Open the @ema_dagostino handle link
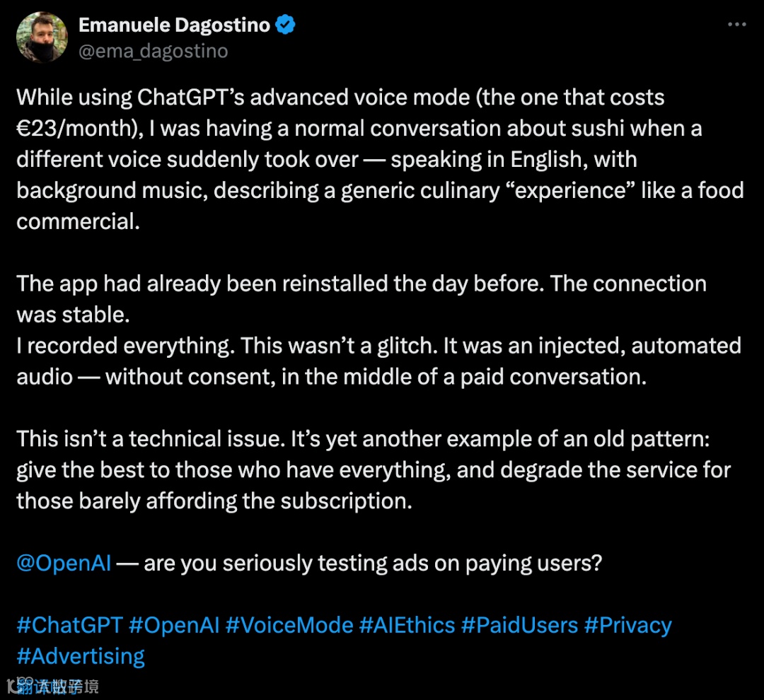The width and height of the screenshot is (764, 700). 153,52
